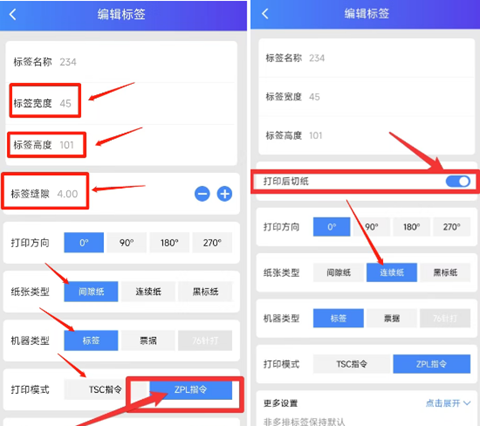Choose 黑标纸 paper type in left screen
This screenshot has width=480, height=426.
point(205,292)
